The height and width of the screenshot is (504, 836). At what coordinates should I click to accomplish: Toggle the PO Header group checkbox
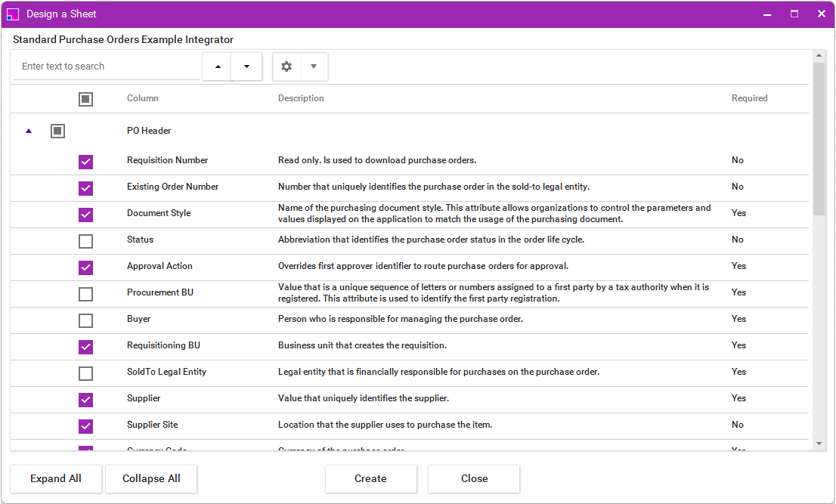(x=57, y=131)
